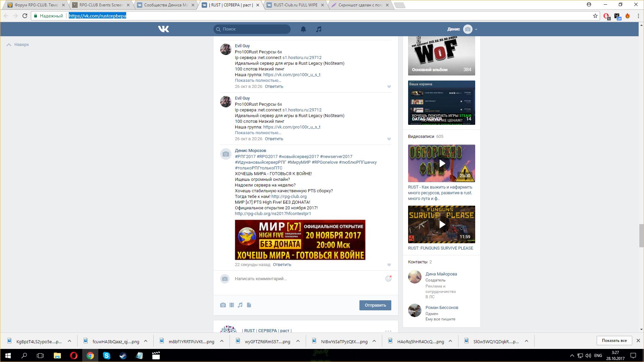Attach a document to the comment
This screenshot has width=644, height=362.
(249, 305)
